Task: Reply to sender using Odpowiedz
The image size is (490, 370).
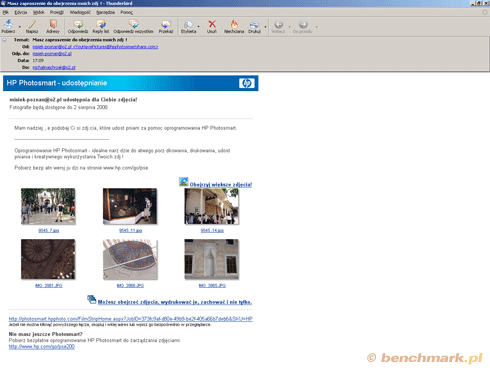Action: point(78,26)
